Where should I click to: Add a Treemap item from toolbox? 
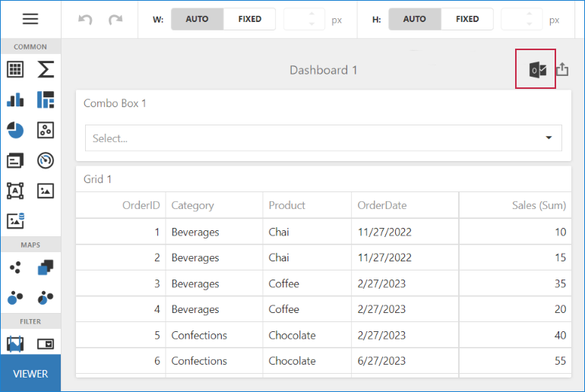[x=46, y=100]
